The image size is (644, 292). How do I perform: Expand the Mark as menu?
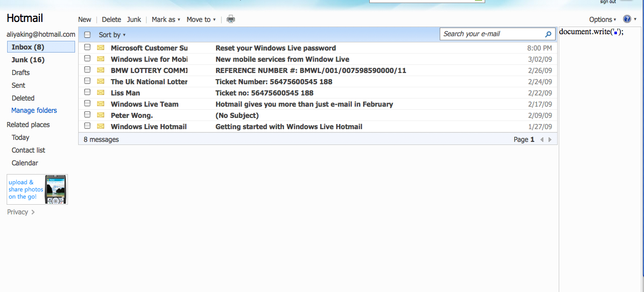(x=165, y=19)
